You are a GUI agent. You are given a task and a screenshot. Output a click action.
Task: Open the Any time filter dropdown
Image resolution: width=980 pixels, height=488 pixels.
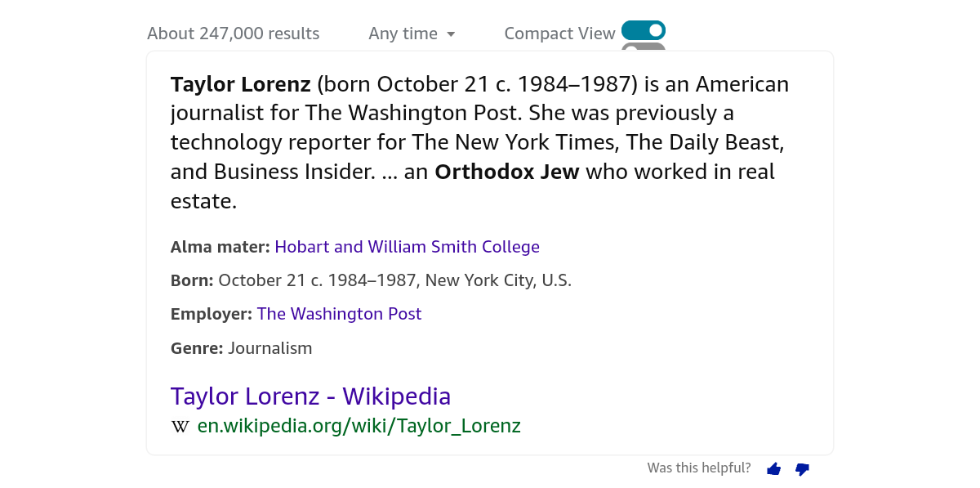[412, 34]
